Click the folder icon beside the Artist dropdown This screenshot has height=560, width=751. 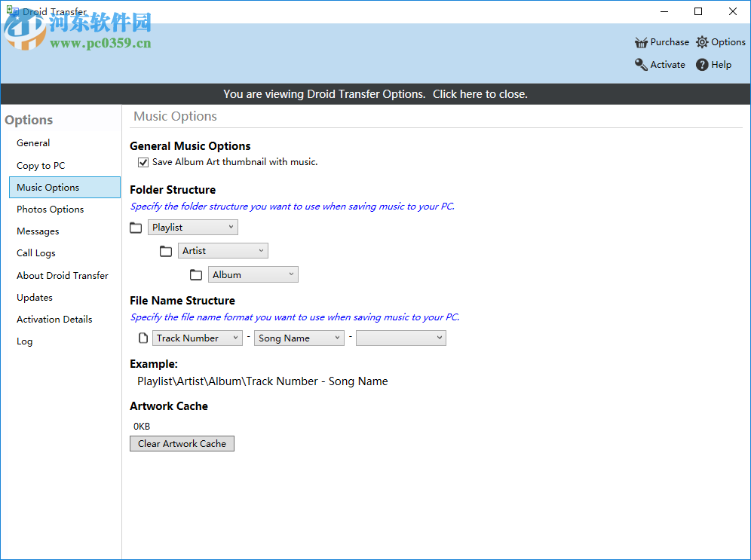[166, 250]
